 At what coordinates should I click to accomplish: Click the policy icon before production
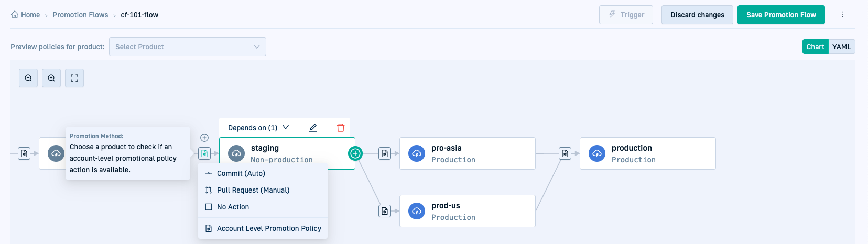[x=565, y=153]
